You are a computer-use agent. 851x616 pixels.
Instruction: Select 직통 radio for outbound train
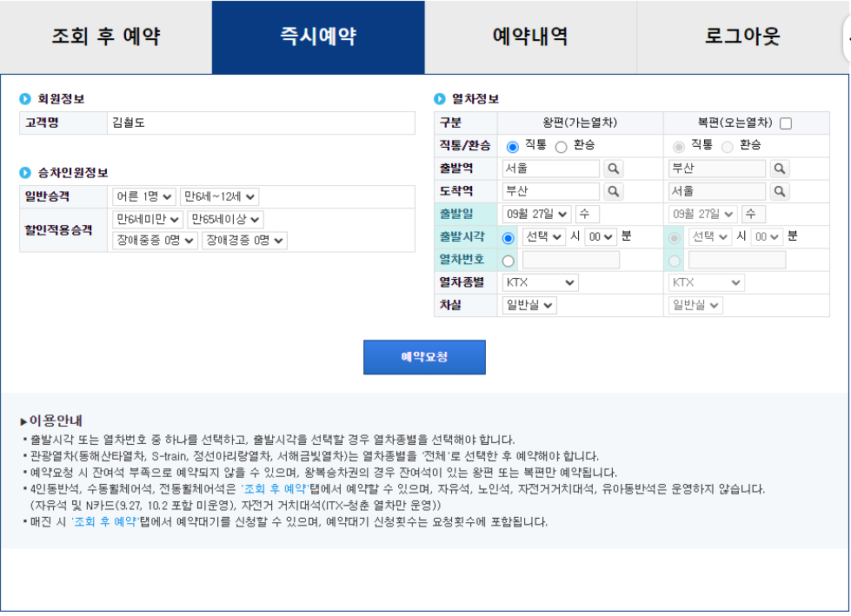512,147
